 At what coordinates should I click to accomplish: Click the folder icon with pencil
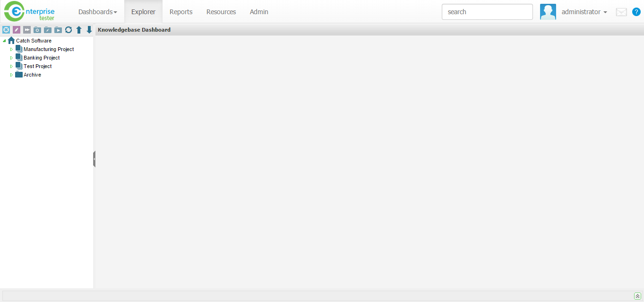(x=48, y=30)
